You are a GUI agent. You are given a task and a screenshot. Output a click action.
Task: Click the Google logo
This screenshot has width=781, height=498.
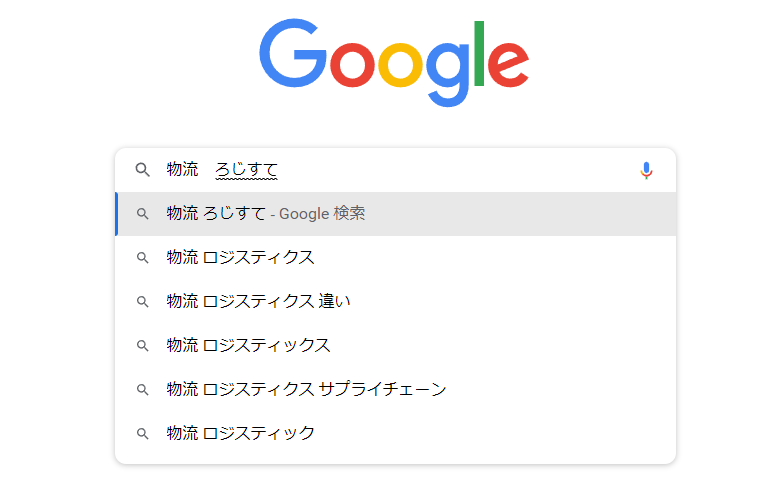[x=393, y=60]
